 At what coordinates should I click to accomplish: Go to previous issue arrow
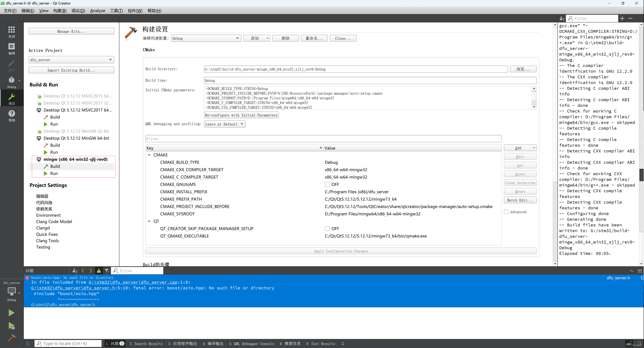click(83, 271)
